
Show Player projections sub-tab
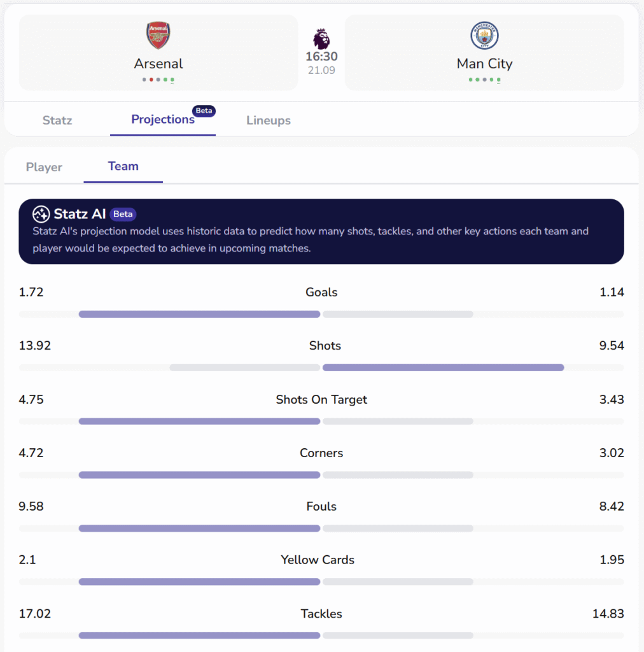click(44, 167)
